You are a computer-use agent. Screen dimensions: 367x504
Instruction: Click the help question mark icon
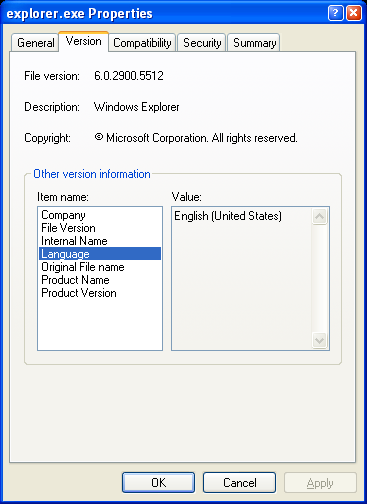[x=335, y=13]
